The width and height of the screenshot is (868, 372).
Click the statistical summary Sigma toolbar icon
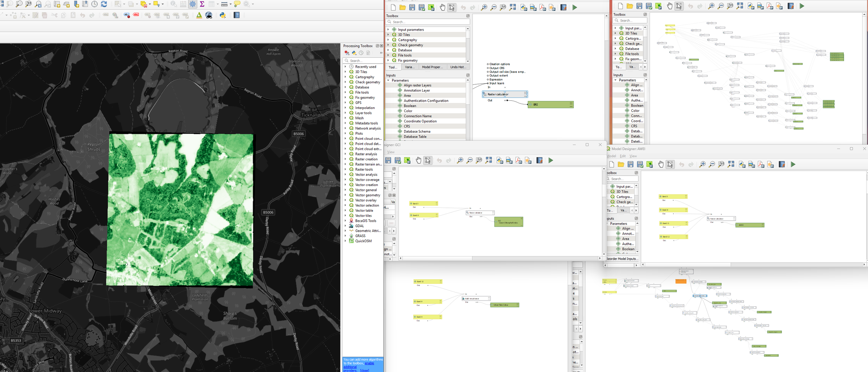click(202, 4)
